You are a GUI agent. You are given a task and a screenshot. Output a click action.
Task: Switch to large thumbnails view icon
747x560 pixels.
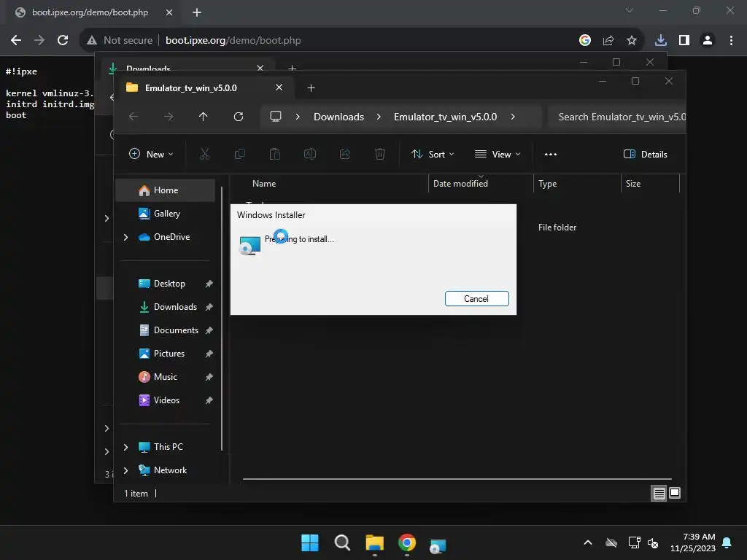click(x=675, y=494)
